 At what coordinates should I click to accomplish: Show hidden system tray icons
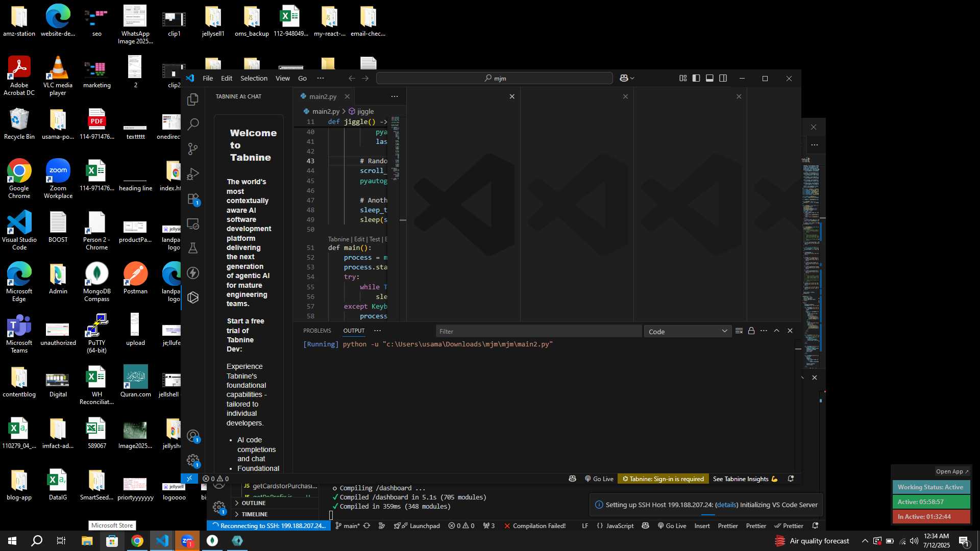865,541
